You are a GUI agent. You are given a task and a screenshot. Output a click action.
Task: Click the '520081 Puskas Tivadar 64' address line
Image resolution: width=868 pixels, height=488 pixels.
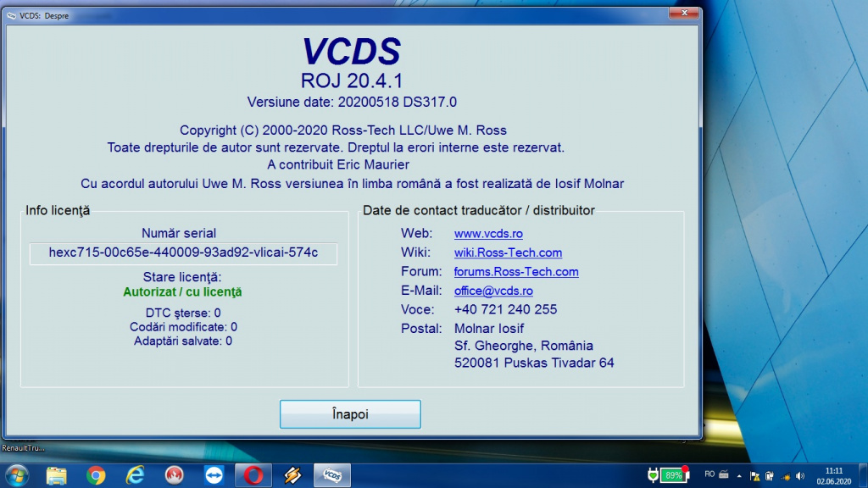point(534,363)
